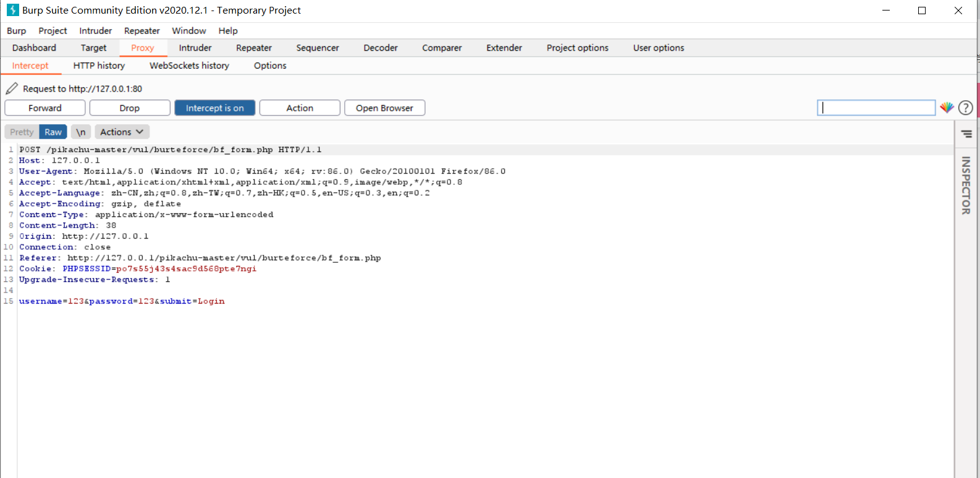
Task: Click the Content-Length: 38 line
Action: 67,225
